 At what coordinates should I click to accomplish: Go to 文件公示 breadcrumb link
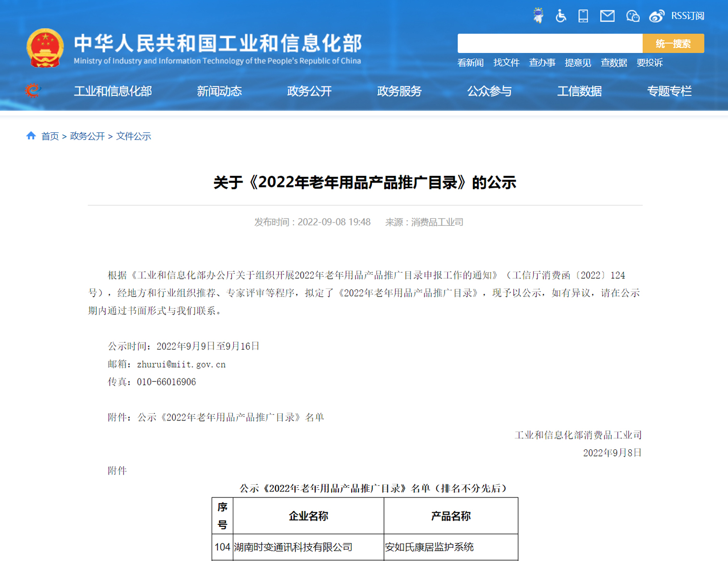134,136
